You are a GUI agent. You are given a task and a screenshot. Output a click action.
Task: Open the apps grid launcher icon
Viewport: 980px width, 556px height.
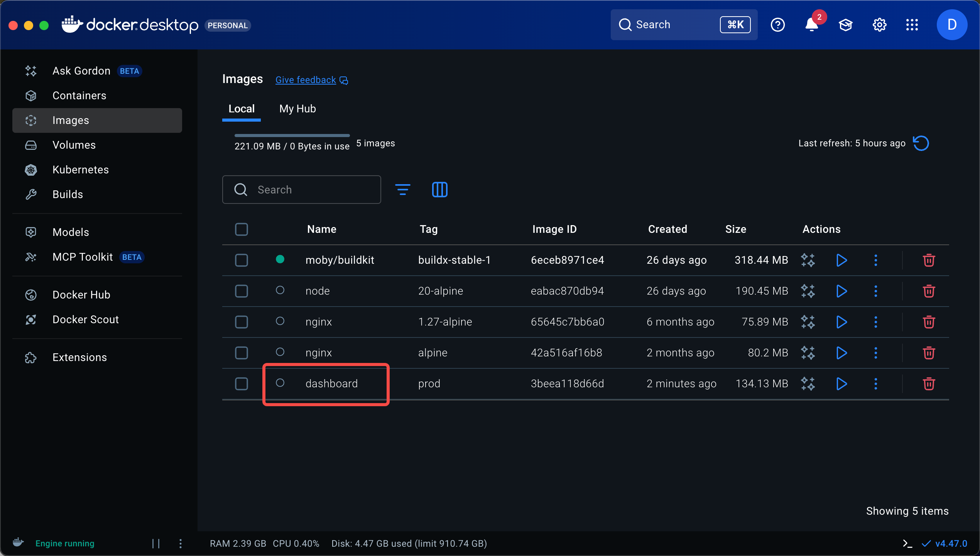[x=912, y=25]
